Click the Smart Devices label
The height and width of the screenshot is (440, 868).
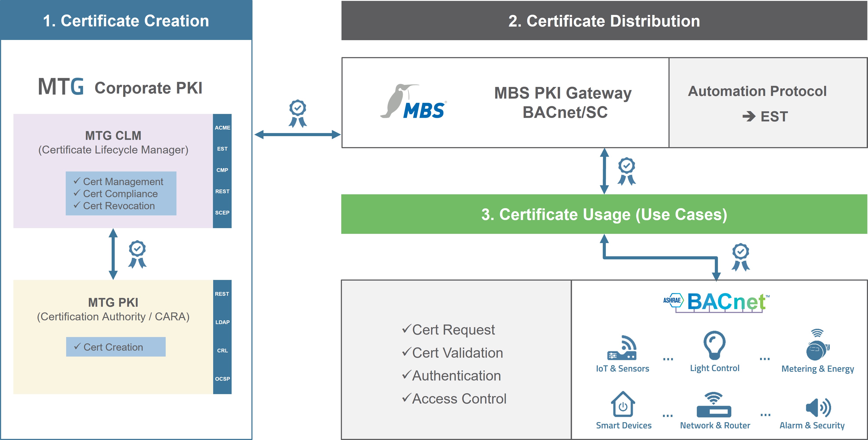pyautogui.click(x=623, y=425)
